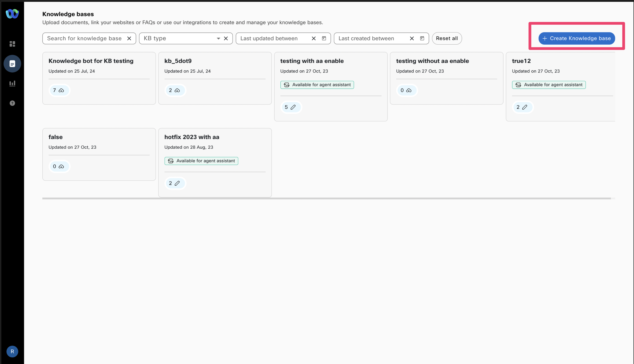This screenshot has width=634, height=364.
Task: Click 'Updated on 28 Aug, 23' text
Action: click(189, 147)
